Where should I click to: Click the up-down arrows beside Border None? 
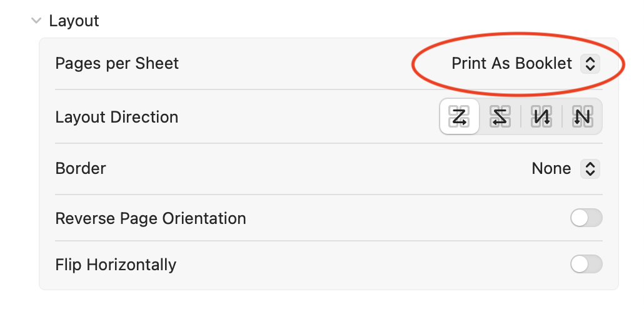[x=590, y=169]
